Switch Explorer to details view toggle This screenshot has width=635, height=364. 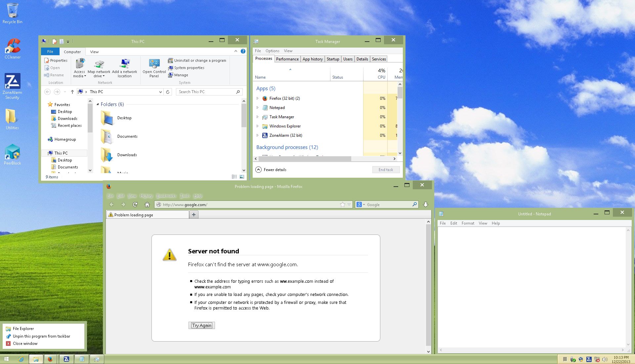pos(234,177)
